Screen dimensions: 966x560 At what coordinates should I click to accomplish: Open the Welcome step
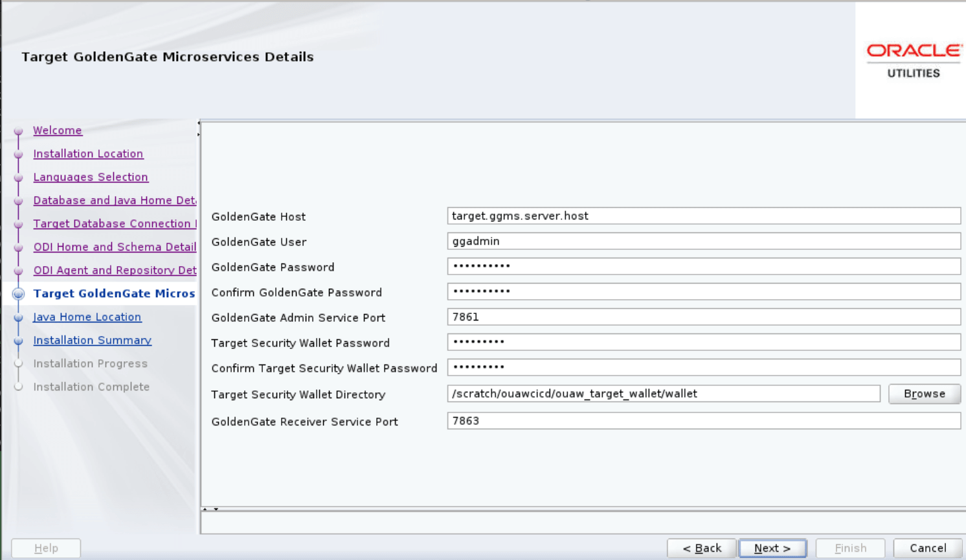(58, 131)
